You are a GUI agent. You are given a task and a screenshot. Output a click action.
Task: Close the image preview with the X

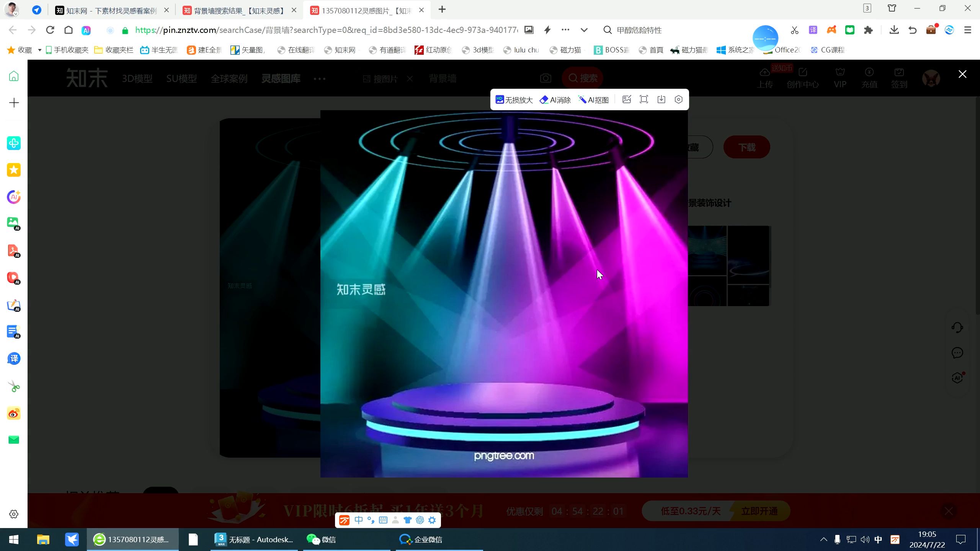tap(962, 74)
